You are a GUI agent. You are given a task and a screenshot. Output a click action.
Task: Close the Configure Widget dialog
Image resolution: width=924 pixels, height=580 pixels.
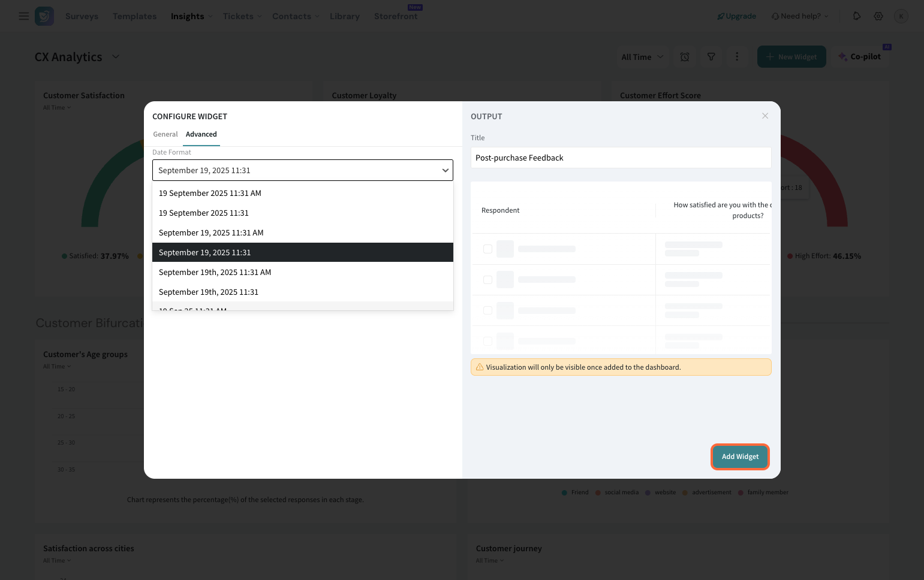coord(765,116)
